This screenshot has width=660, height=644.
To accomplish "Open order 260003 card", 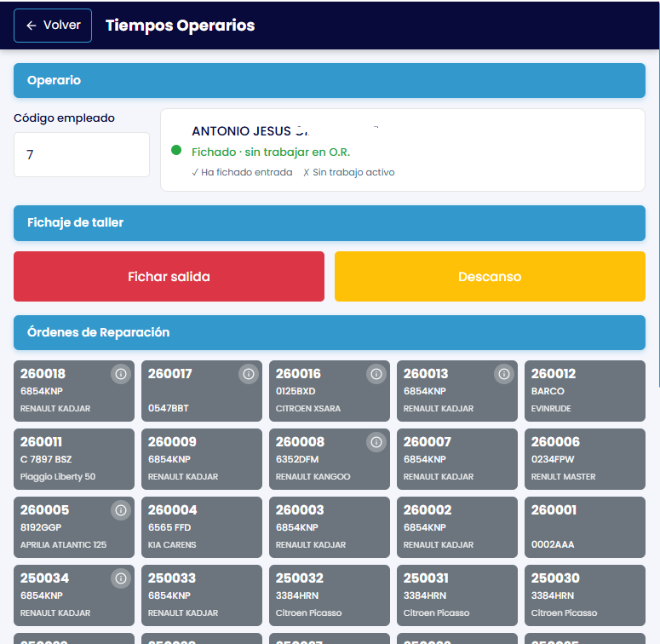I will 330,527.
